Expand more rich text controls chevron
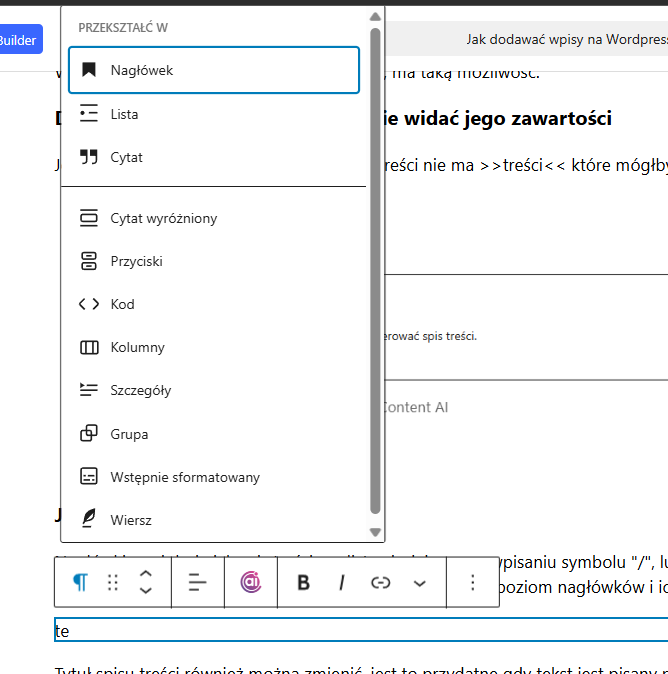The image size is (668, 674). point(419,583)
